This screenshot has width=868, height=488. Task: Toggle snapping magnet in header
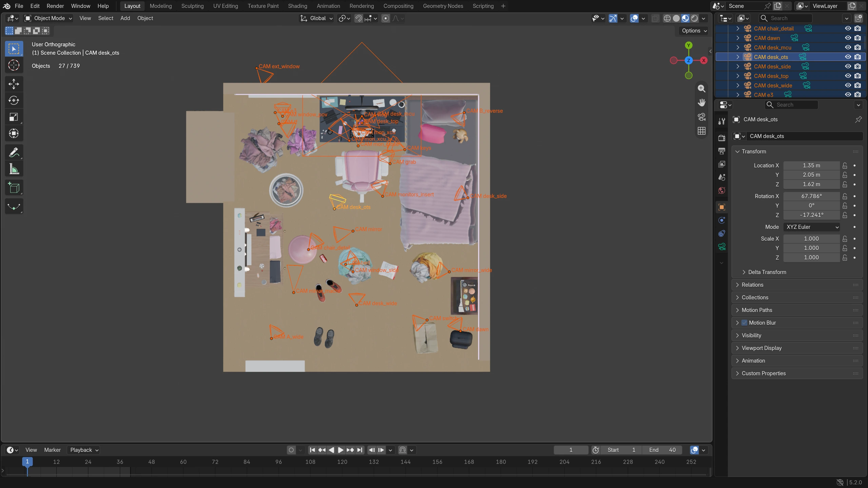click(x=358, y=18)
